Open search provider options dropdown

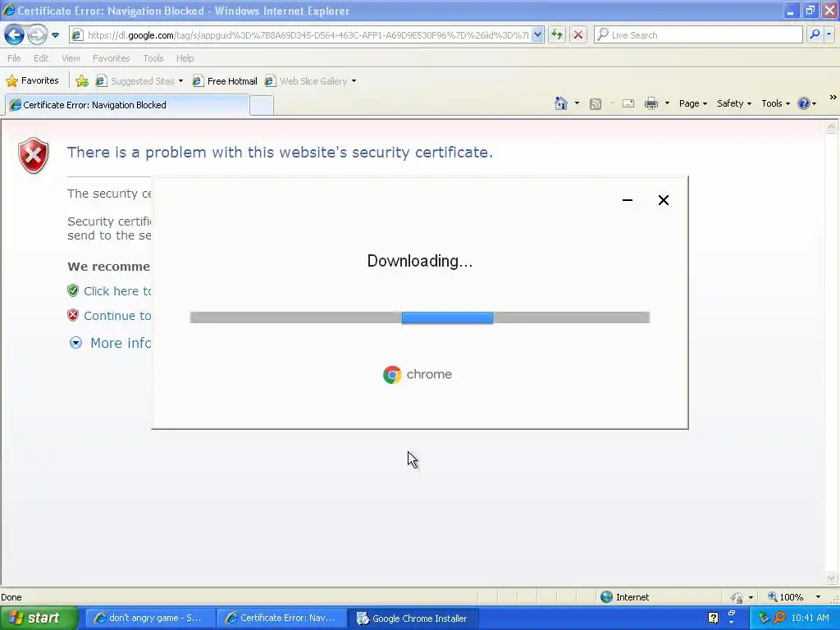[829, 34]
